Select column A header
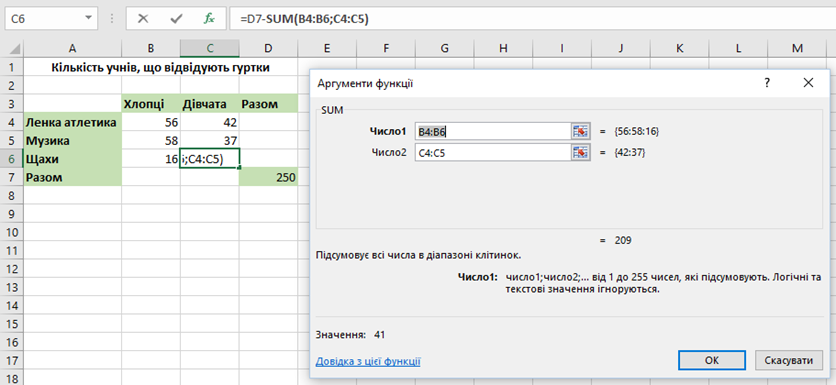The image size is (836, 385). tap(73, 49)
